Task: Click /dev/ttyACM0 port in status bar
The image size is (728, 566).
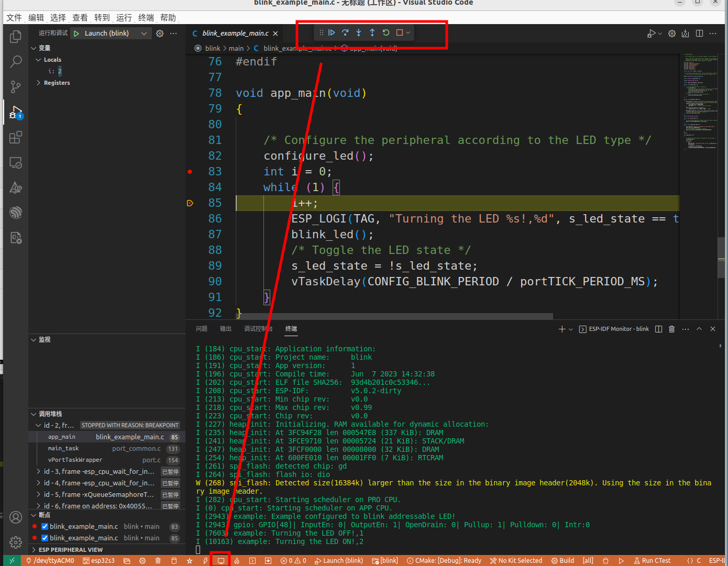Action: tap(50, 560)
